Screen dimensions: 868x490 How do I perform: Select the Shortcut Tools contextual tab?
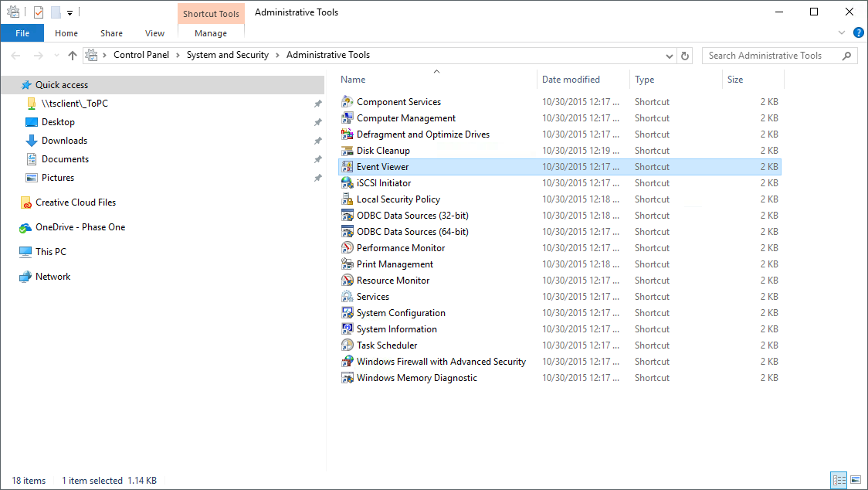[x=211, y=14]
